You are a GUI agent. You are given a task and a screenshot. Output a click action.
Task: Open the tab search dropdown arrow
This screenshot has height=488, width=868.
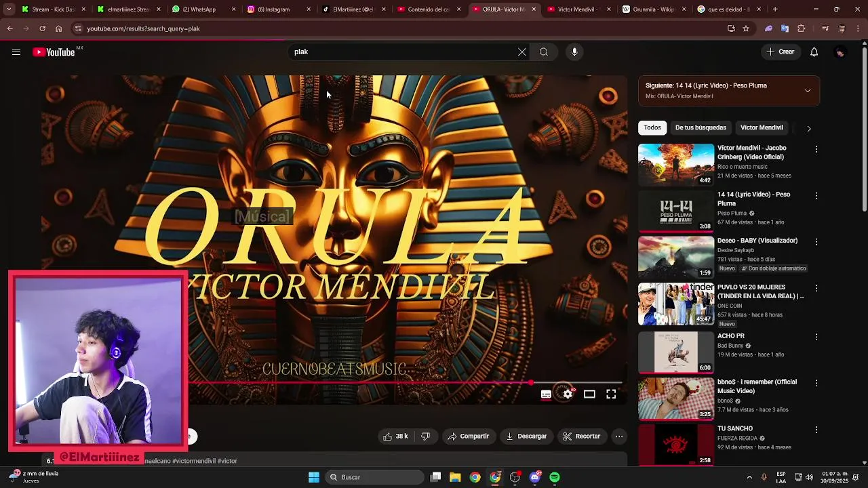tap(8, 9)
